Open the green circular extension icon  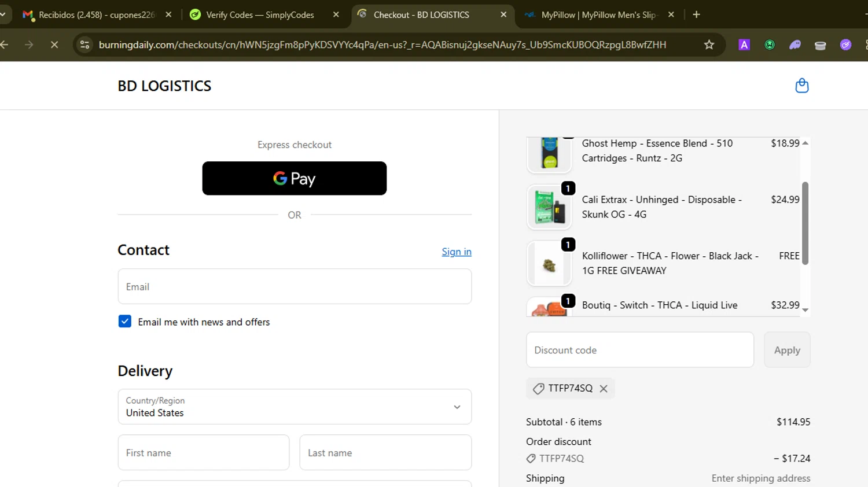[770, 45]
